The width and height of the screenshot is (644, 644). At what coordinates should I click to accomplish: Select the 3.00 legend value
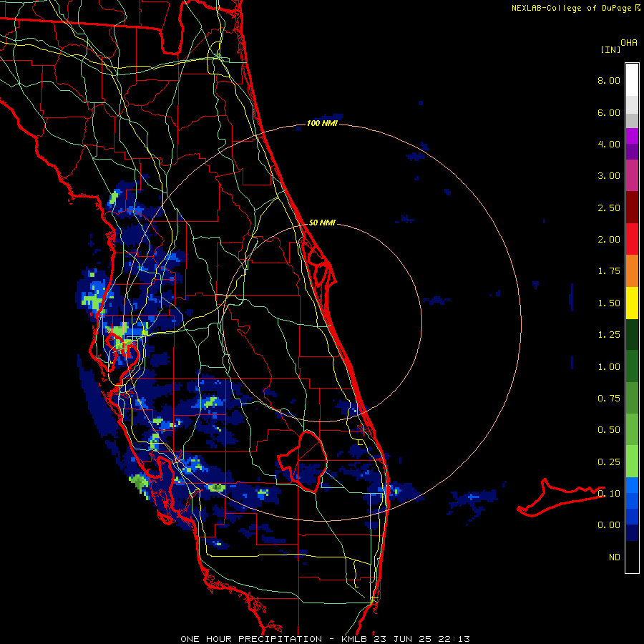pos(609,176)
